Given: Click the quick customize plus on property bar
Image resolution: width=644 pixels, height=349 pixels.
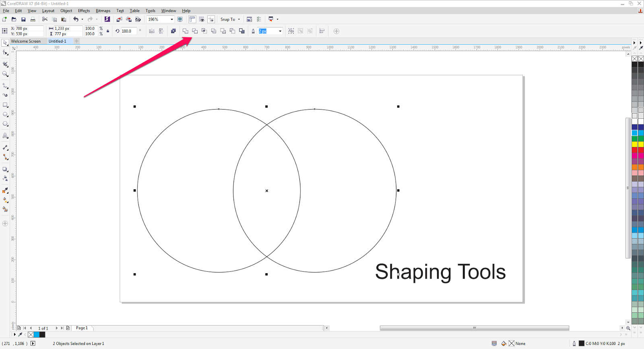Looking at the screenshot, I should (x=336, y=31).
